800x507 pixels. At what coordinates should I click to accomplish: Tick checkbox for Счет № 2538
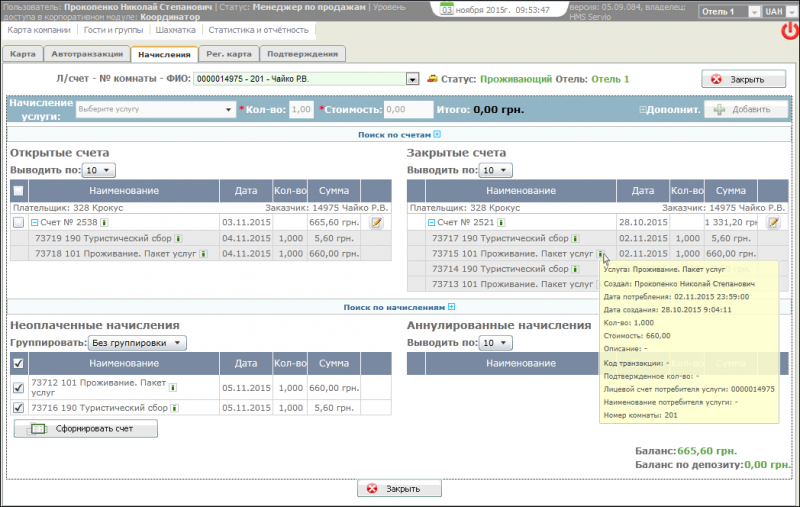pos(17,223)
